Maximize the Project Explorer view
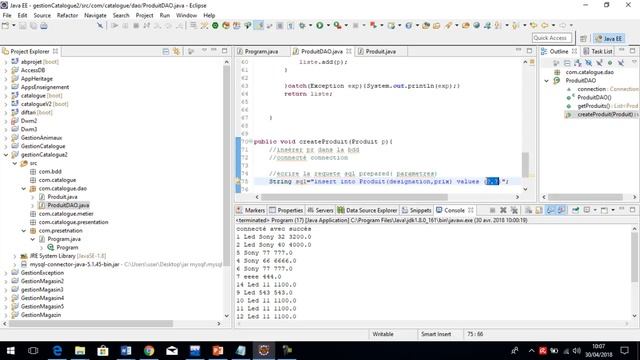Screen dimensions: 640x360 coord(224,51)
